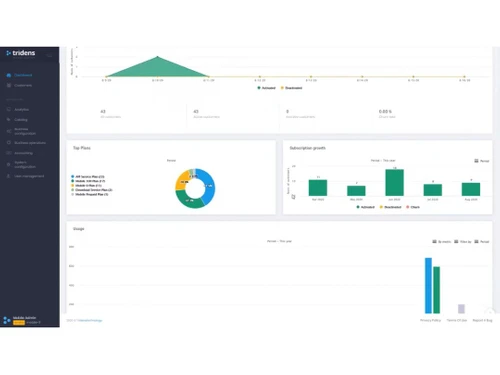Click the Business operations icon
This screenshot has width=500, height=375.
9,143
